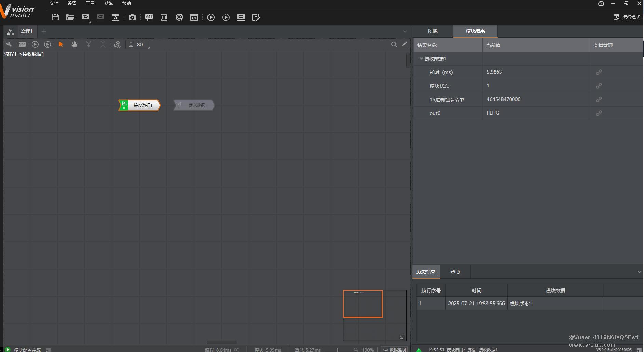Image resolution: width=644 pixels, height=352 pixels.
Task: Switch to the 模块结果 tab
Action: pos(475,31)
